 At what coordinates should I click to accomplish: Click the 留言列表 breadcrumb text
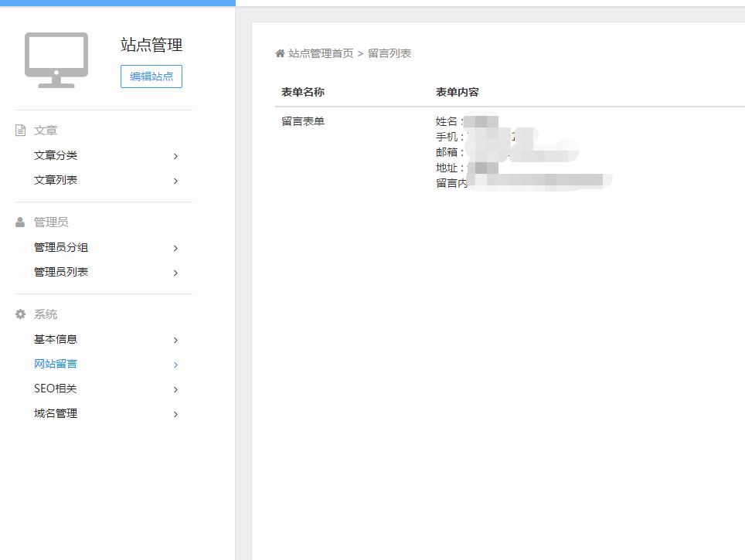click(389, 53)
